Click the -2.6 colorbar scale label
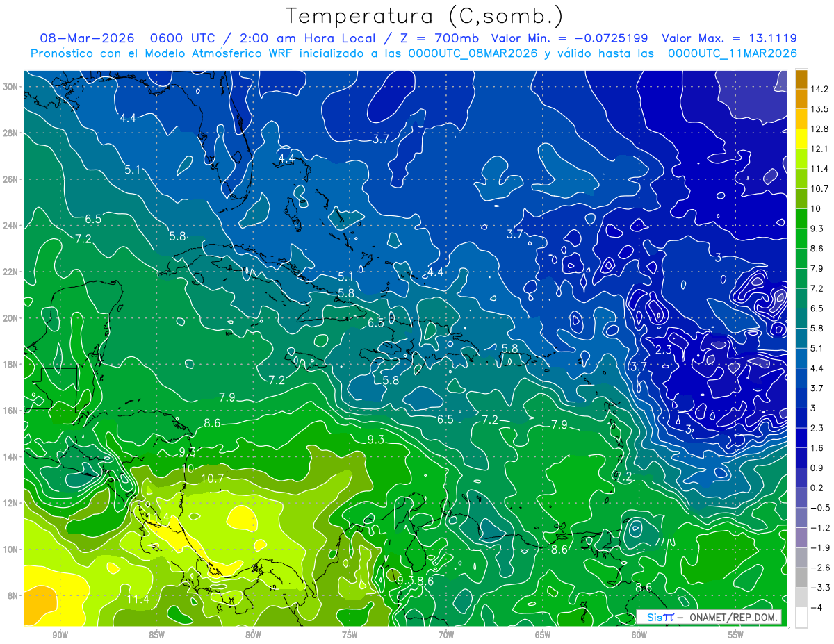Viewport: 834px width, 644px height. (x=820, y=568)
